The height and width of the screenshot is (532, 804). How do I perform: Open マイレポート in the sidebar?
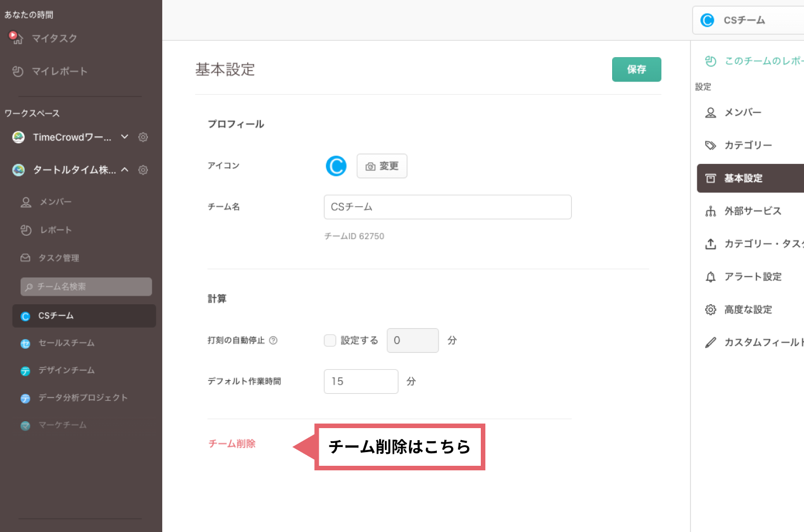click(59, 71)
